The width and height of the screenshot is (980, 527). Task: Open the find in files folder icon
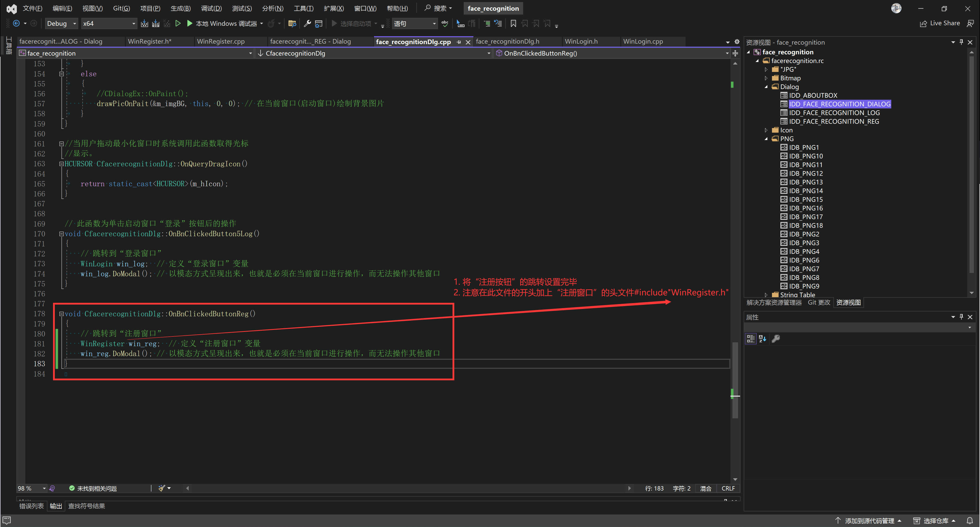click(x=292, y=24)
